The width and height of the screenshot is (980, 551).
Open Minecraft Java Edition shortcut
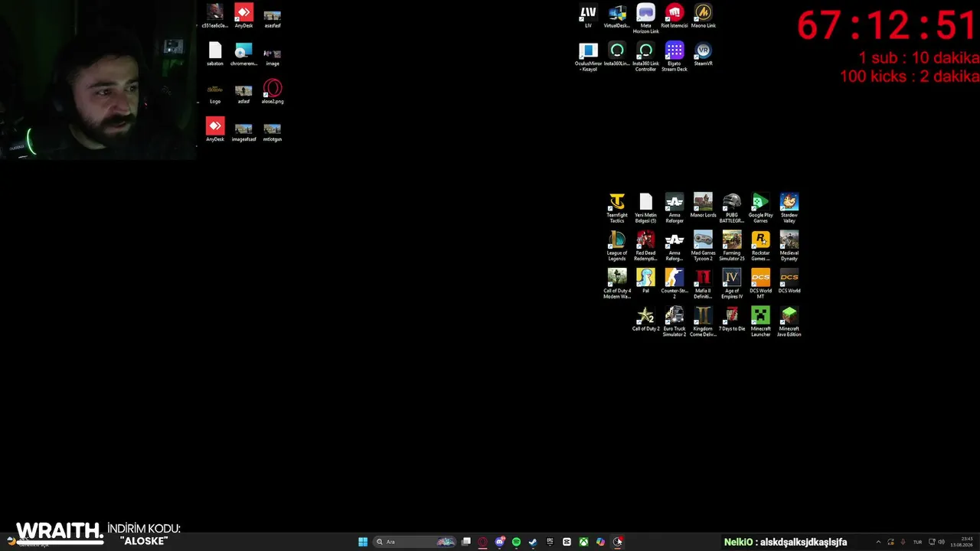789,322
